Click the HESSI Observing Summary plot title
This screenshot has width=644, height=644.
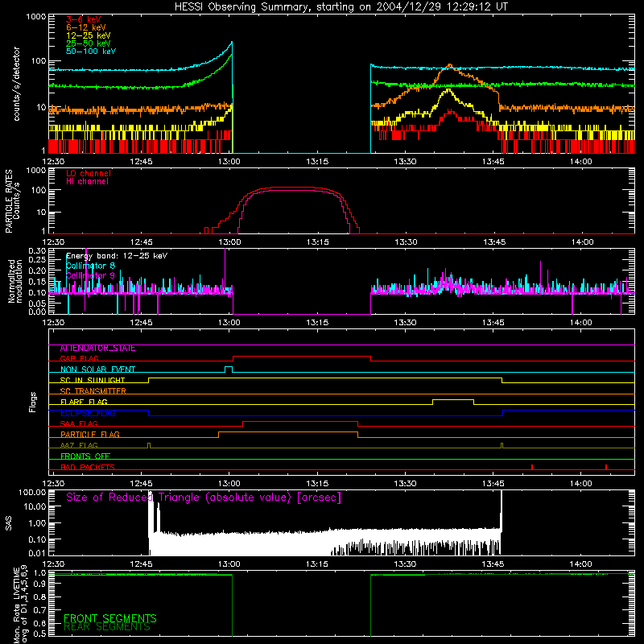[x=341, y=7]
